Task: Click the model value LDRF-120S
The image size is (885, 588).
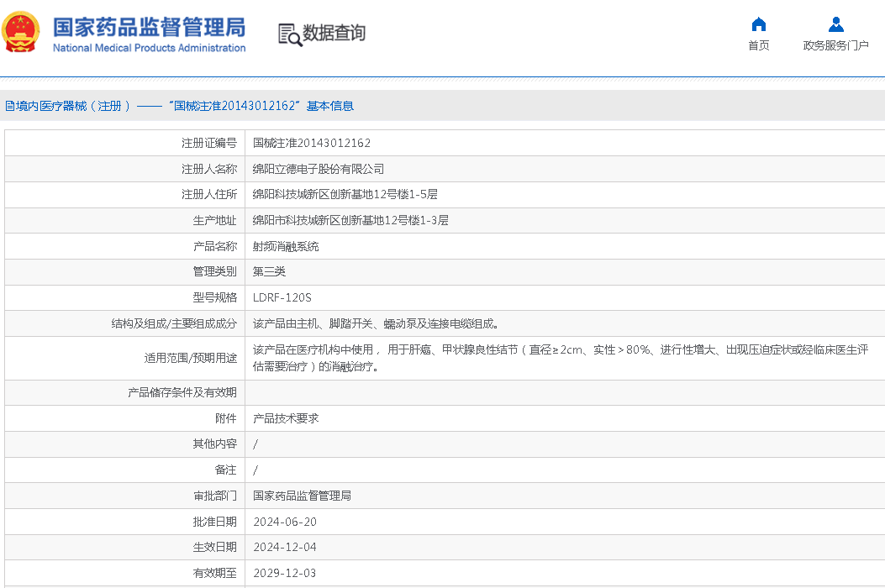Action: coord(282,298)
